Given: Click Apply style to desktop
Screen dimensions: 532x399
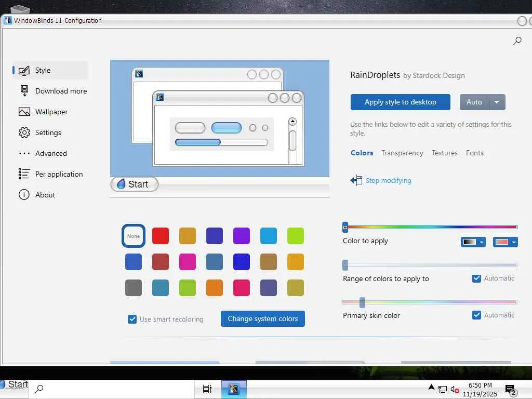Looking at the screenshot, I should click(401, 102).
